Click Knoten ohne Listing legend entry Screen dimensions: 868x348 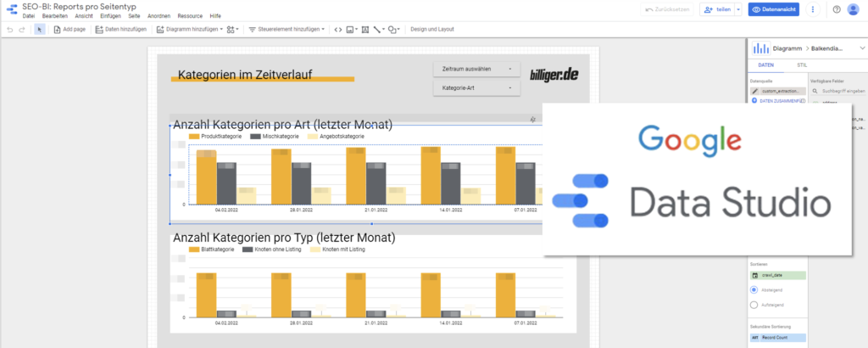(x=272, y=250)
